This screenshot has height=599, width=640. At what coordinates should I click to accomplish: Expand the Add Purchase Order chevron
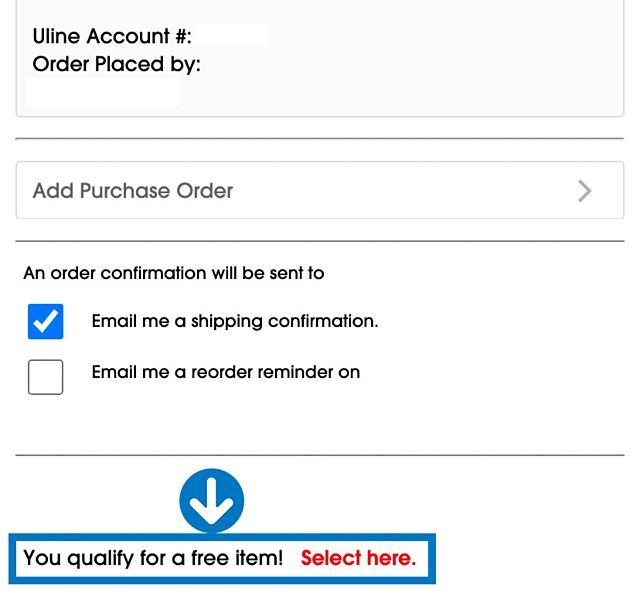[x=585, y=191]
